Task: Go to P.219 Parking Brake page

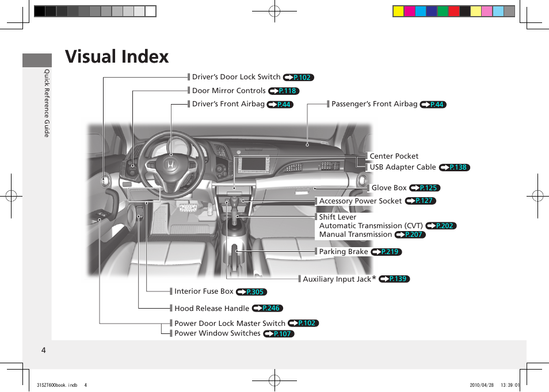Action: (386, 252)
